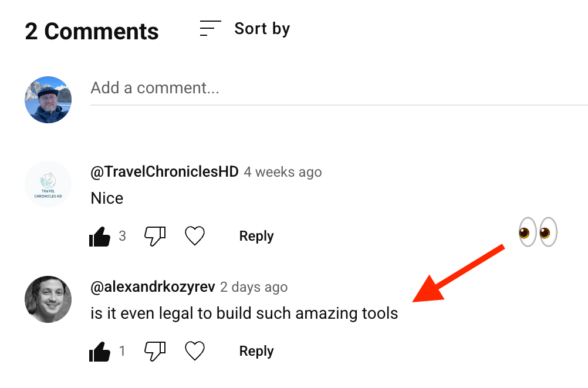Open alexandrkozyrev's profile picture
588x388 pixels.
[48, 299]
